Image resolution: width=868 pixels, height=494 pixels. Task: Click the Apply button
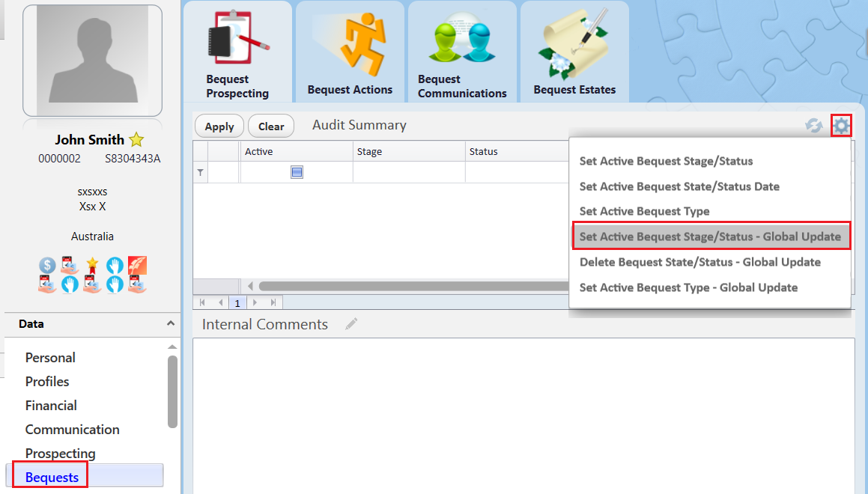(219, 126)
